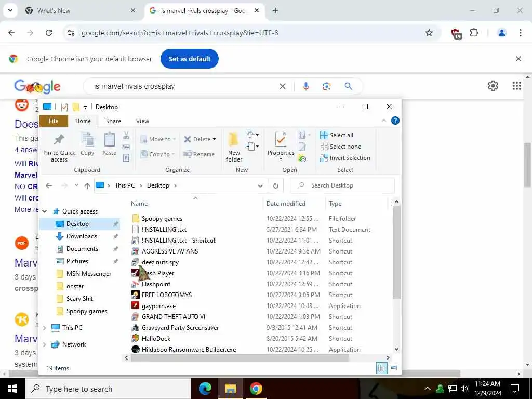The width and height of the screenshot is (532, 399).
Task: Click the Copy icon in Clipboard group
Action: click(87, 139)
